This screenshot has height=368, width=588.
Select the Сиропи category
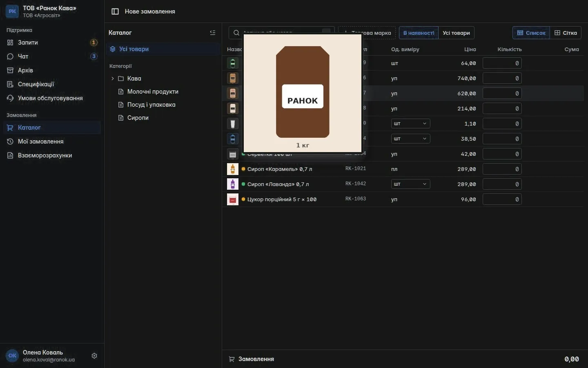[x=163, y=118]
